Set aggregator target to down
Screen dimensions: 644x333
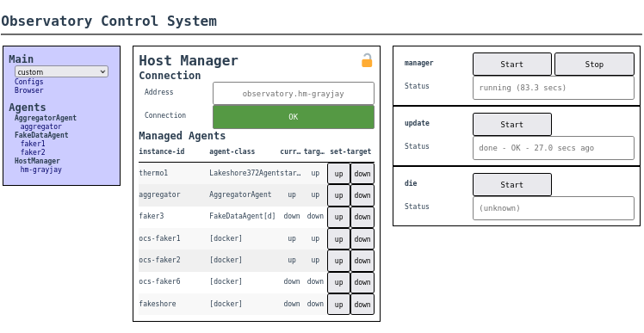[x=362, y=195]
